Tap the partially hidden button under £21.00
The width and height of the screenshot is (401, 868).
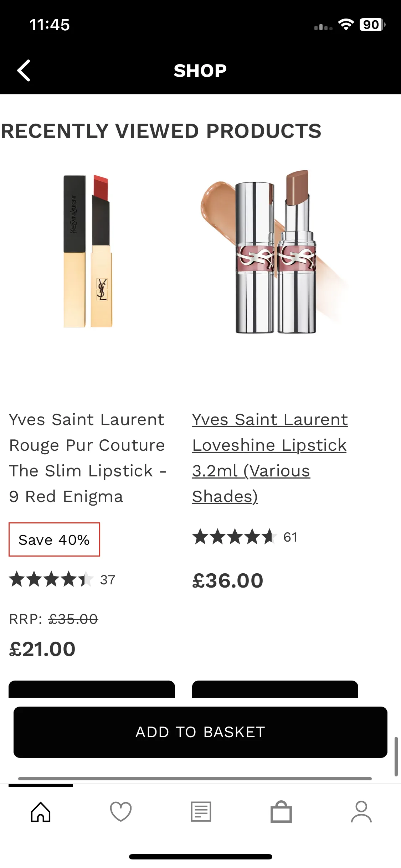pyautogui.click(x=92, y=689)
